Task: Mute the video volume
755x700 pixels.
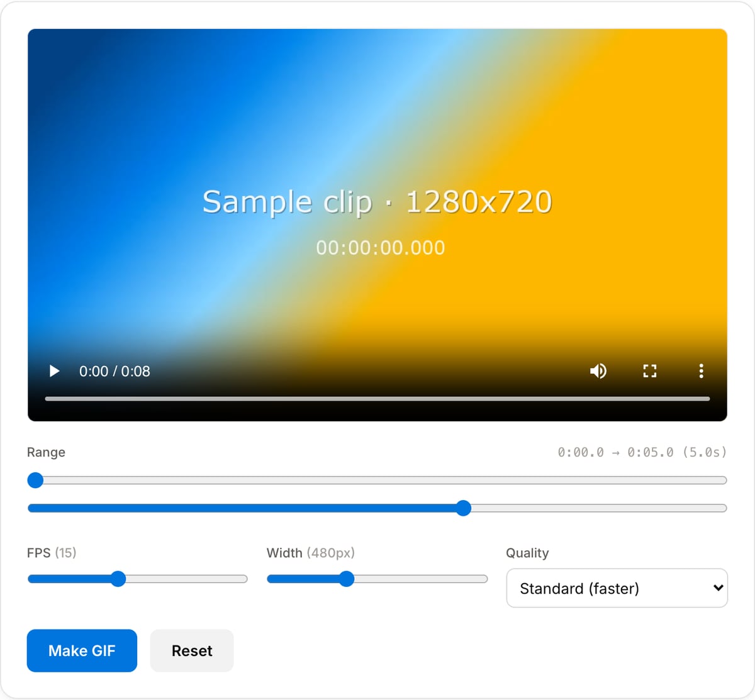Action: coord(598,371)
